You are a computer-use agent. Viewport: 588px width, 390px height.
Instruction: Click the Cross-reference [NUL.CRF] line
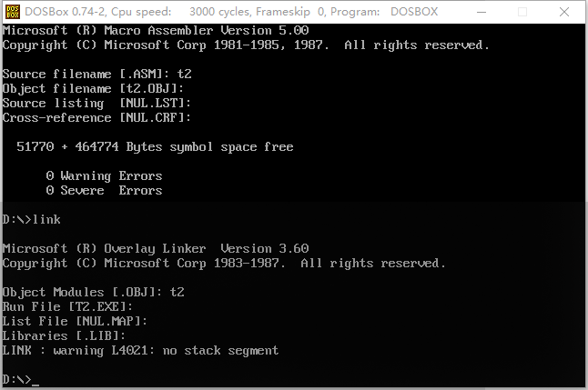click(x=96, y=117)
